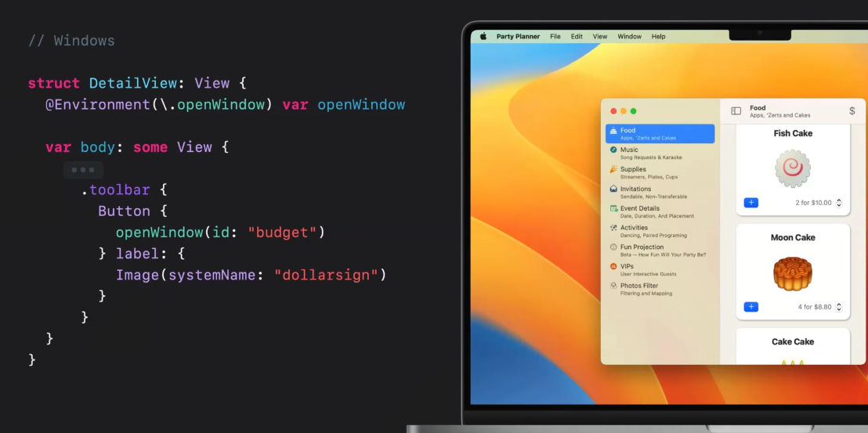Click the "dollarsign" string in the code

[326, 275]
